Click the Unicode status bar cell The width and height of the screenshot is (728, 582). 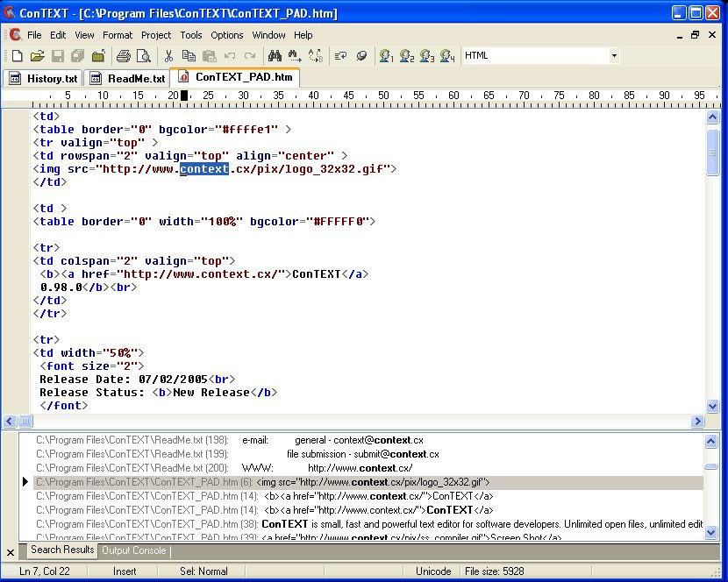[433, 571]
